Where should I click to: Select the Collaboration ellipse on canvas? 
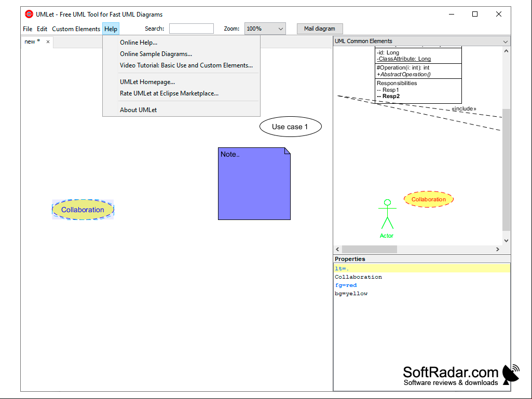click(x=83, y=210)
